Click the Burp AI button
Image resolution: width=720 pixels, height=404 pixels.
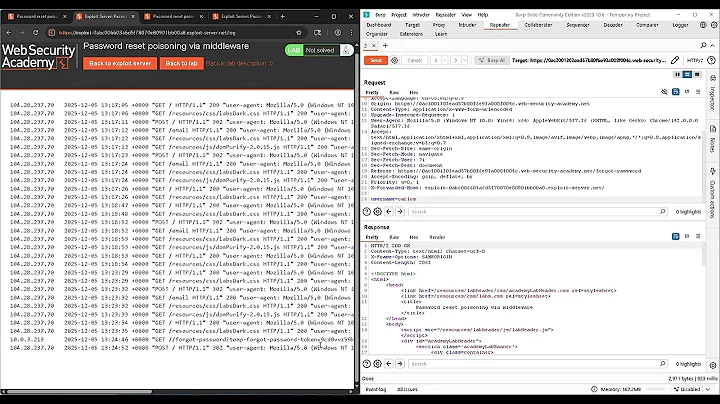coord(492,60)
